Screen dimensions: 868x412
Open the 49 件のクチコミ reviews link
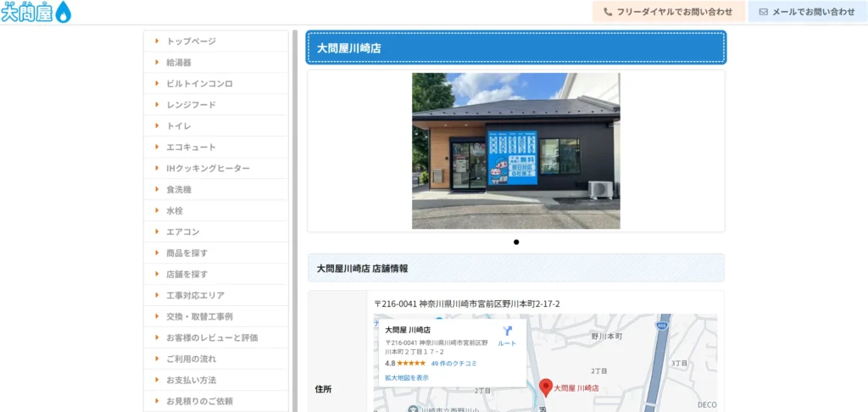pyautogui.click(x=453, y=363)
